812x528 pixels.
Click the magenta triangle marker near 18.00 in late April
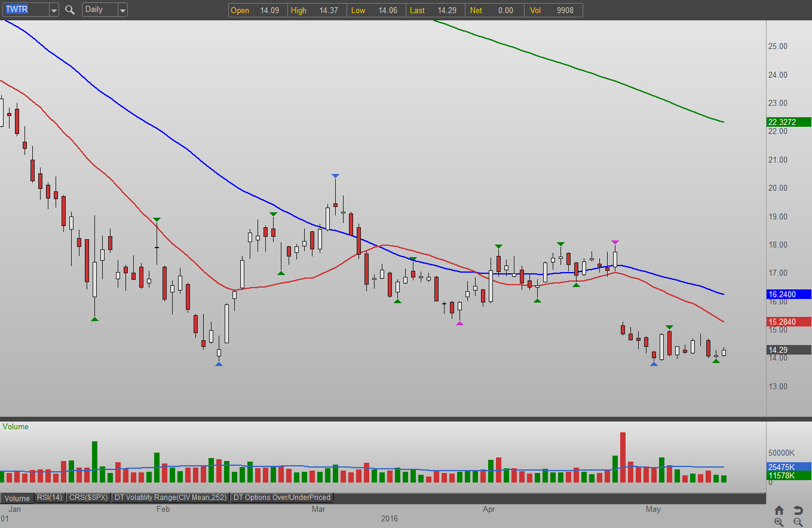point(615,242)
